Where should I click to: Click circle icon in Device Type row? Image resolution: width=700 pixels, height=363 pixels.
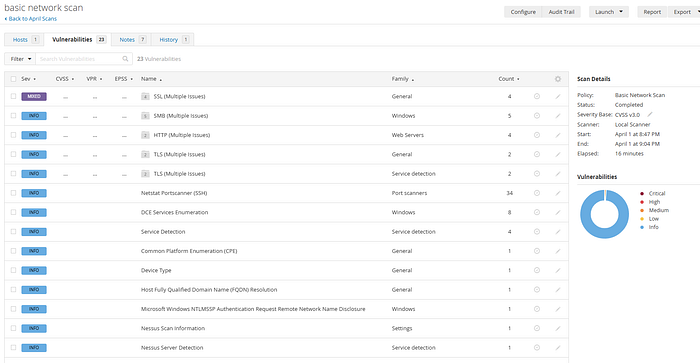click(537, 270)
